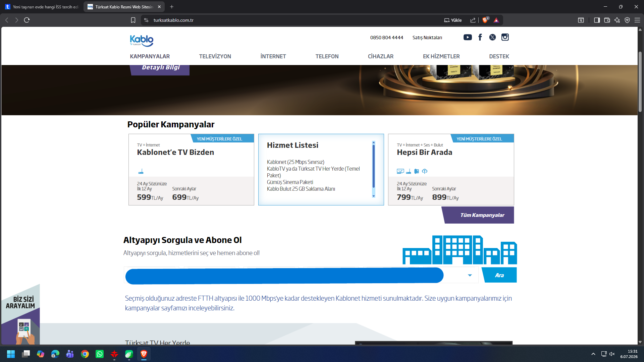
Task: Open the Facebook page icon
Action: tap(480, 37)
